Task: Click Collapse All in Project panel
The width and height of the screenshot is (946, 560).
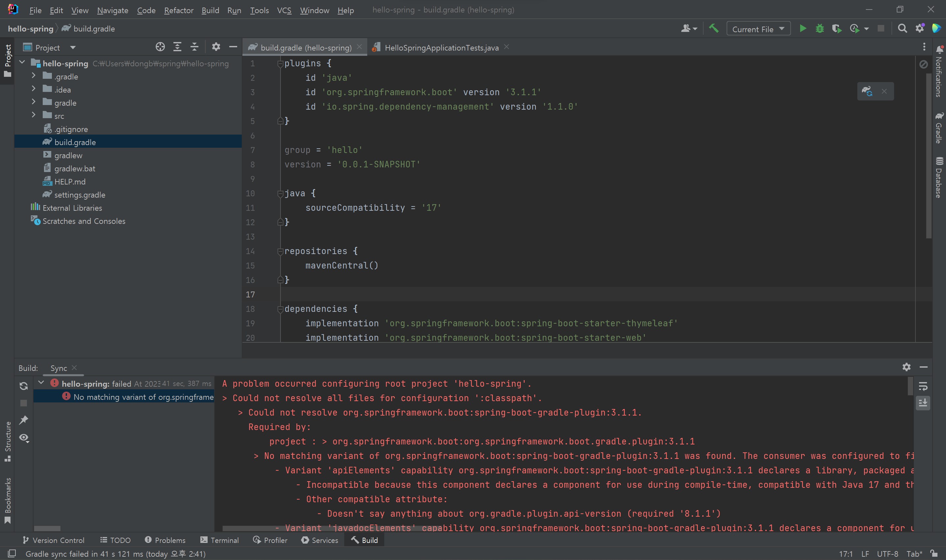Action: (194, 47)
